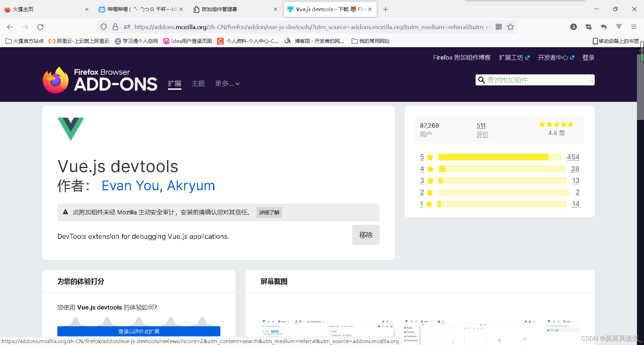Viewport: 644px width, 345px height.
Task: Switch to the 哔哩哔哩 tab
Action: [x=141, y=9]
